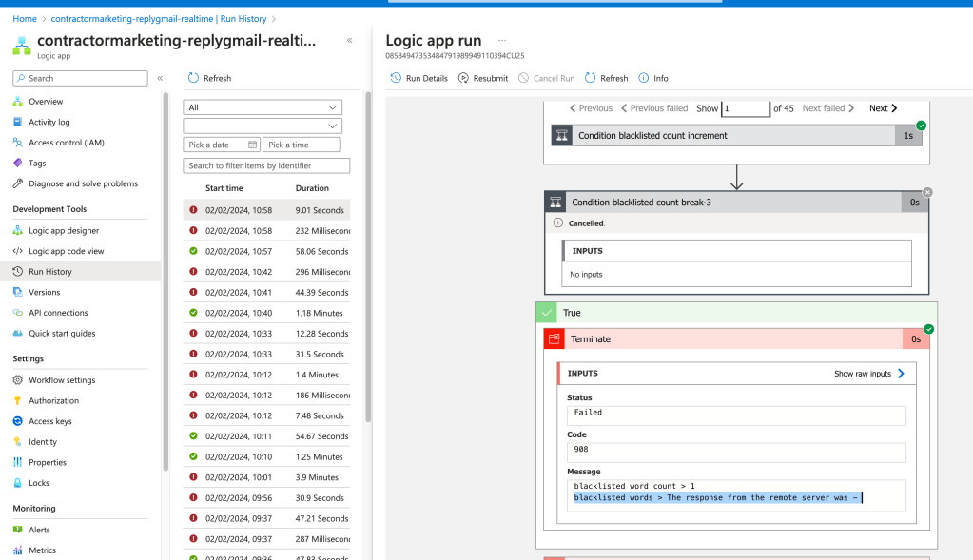Click the Metrics chart icon
Screen dimensions: 973x560
click(x=17, y=550)
